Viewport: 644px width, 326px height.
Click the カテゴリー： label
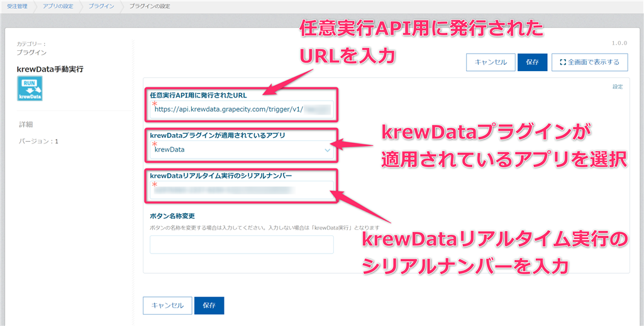(31, 43)
